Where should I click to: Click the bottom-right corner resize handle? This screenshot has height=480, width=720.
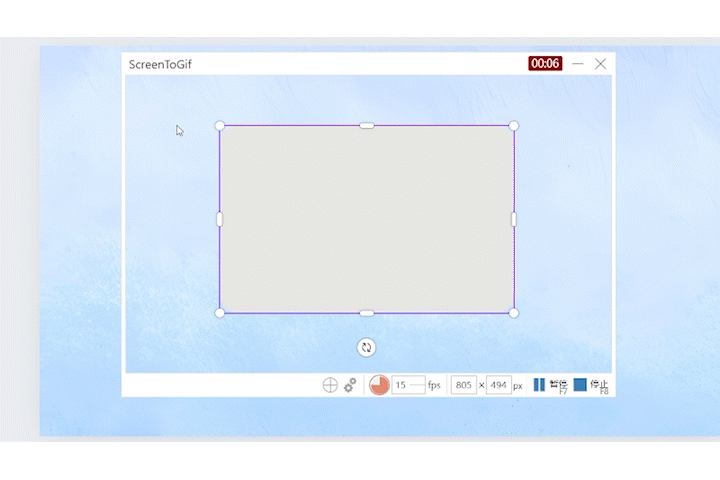[x=514, y=313]
